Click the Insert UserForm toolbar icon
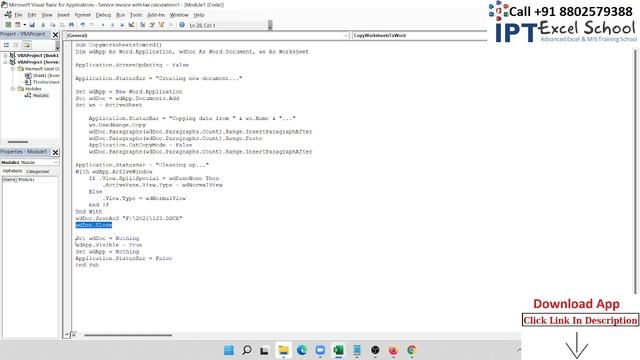Viewport: 640px width, 360px height. pyautogui.click(x=18, y=25)
